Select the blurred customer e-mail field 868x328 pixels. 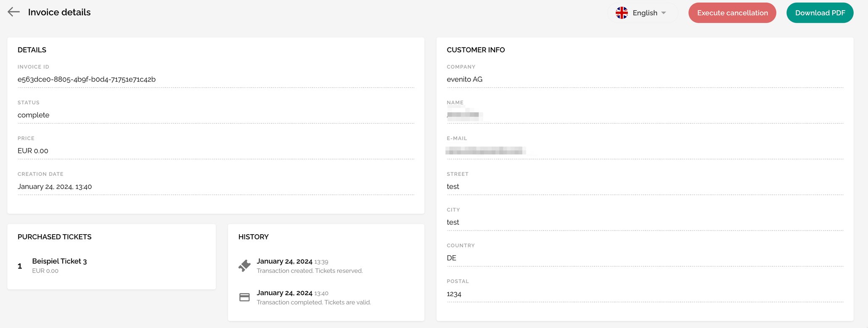click(x=486, y=151)
